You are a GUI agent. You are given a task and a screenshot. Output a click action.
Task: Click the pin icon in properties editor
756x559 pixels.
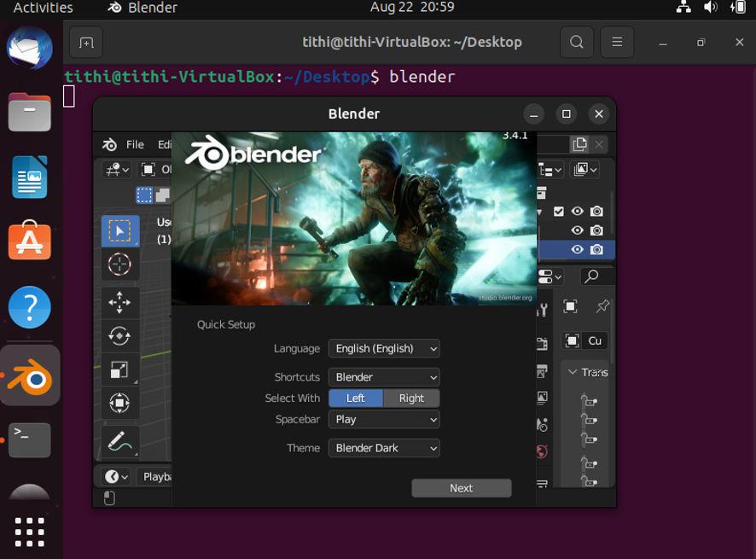(602, 306)
